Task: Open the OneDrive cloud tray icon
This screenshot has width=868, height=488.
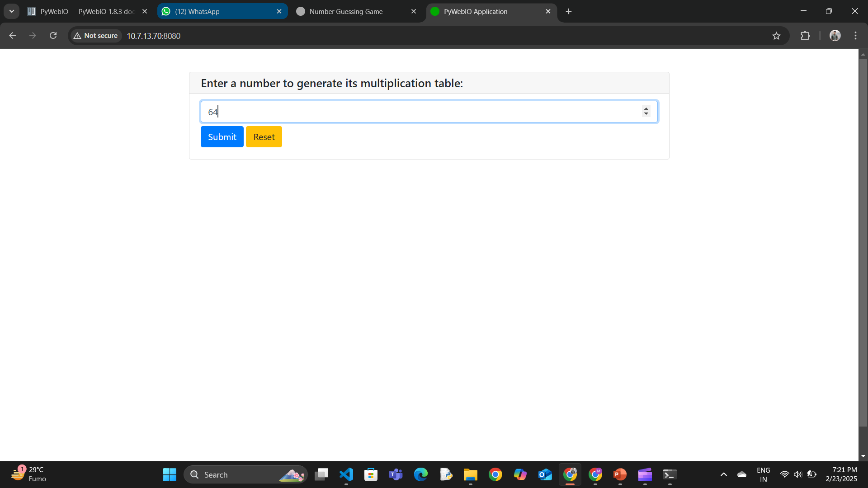Action: coord(742,474)
